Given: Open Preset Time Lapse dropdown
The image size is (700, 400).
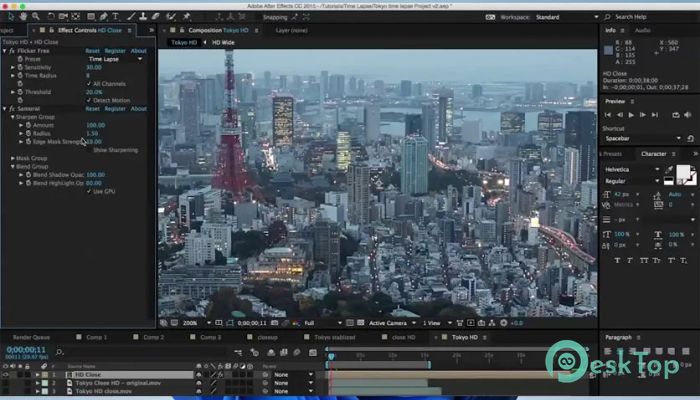Looking at the screenshot, I should coord(115,59).
